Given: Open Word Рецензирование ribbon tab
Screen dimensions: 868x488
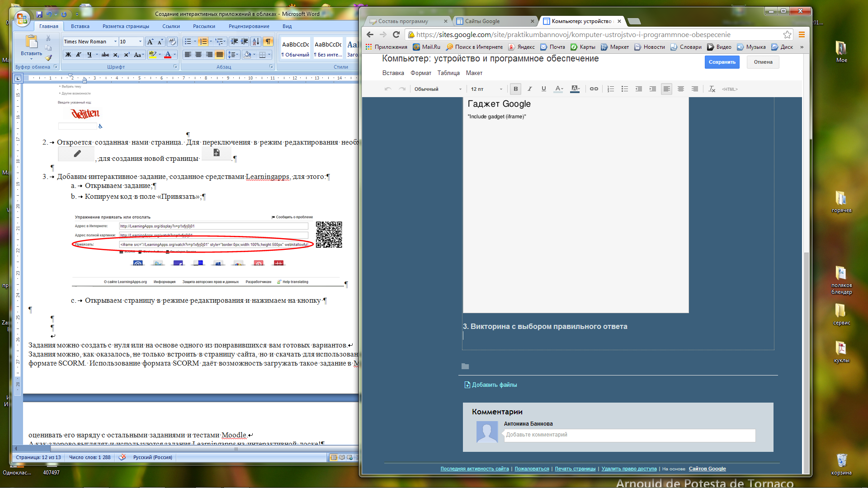Looking at the screenshot, I should pyautogui.click(x=249, y=27).
